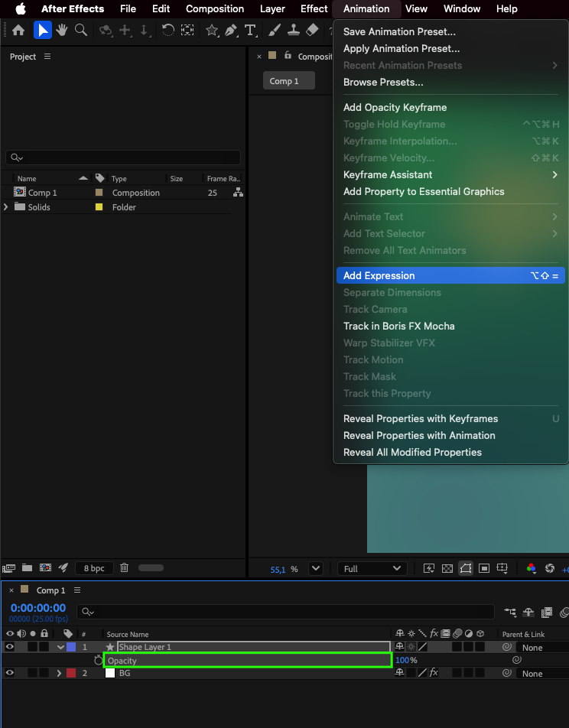Select the Eraser tool
Viewport: 569px width, 728px height.
pos(312,31)
